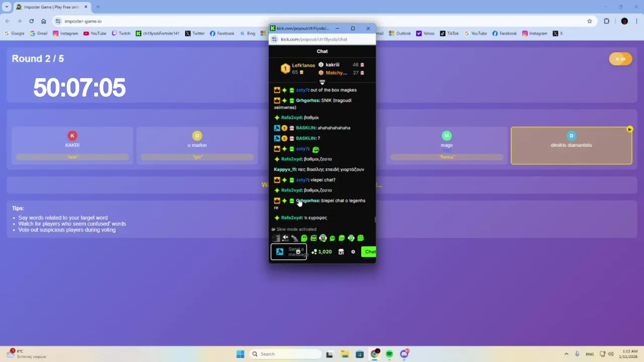Focus the 'Send a message' chat input
644x362 pixels.
pyautogui.click(x=289, y=252)
